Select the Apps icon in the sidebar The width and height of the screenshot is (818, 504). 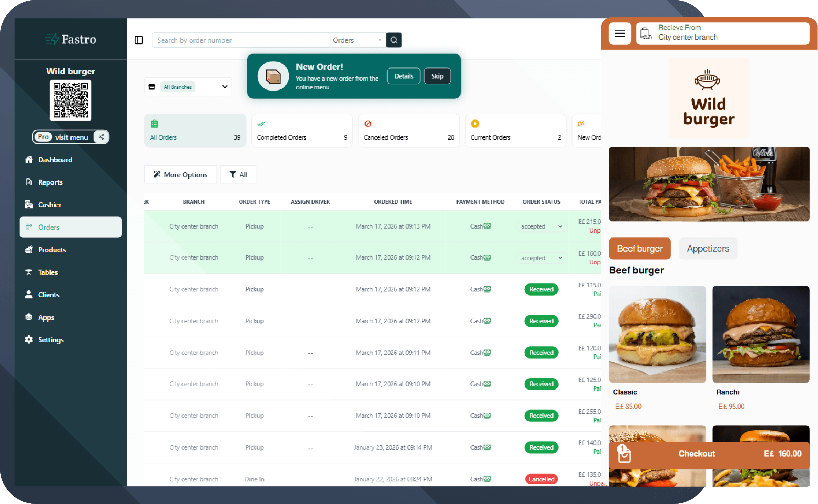tap(29, 317)
